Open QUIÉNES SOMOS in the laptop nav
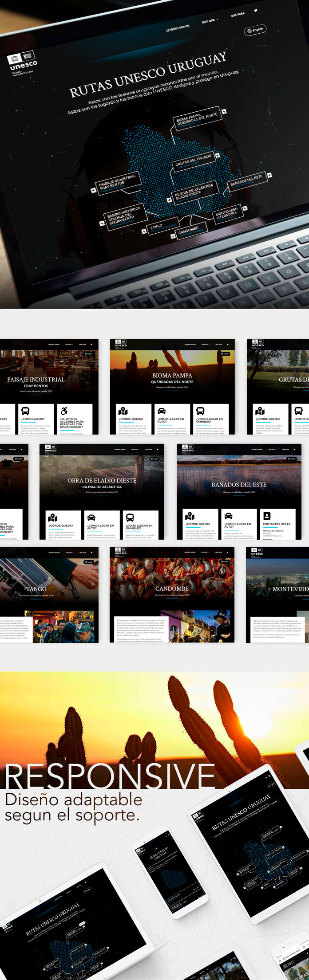The image size is (309, 980). point(178,29)
